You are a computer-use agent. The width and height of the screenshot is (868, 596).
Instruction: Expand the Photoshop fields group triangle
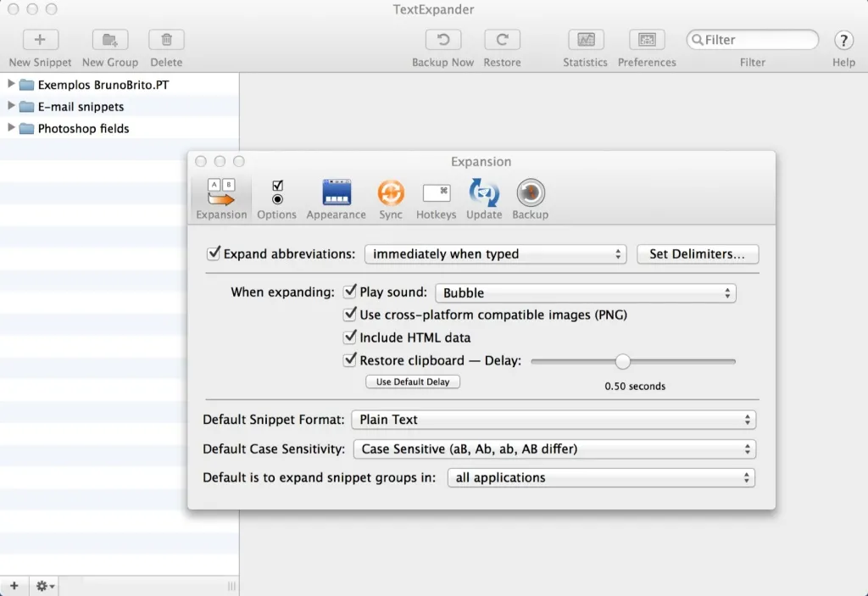point(10,128)
